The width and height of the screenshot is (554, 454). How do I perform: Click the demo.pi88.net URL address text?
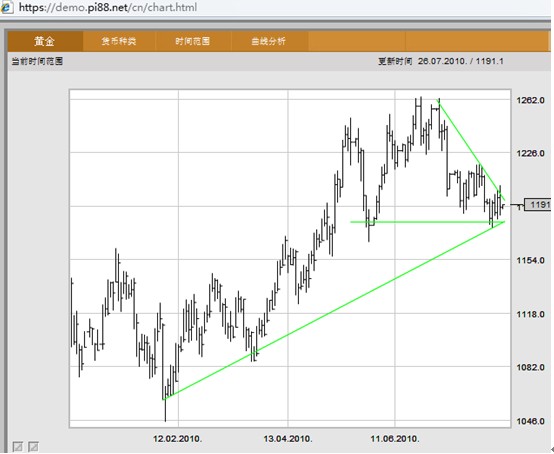(108, 7)
